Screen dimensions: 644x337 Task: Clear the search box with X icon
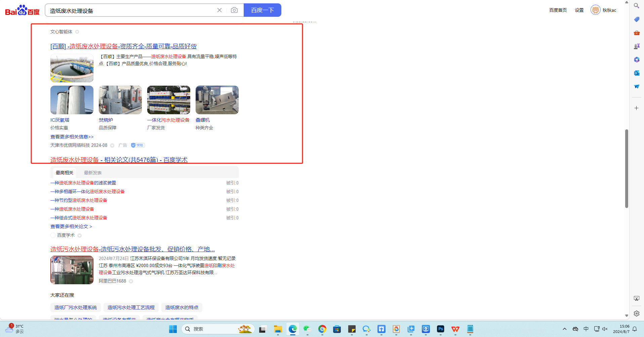tap(219, 10)
